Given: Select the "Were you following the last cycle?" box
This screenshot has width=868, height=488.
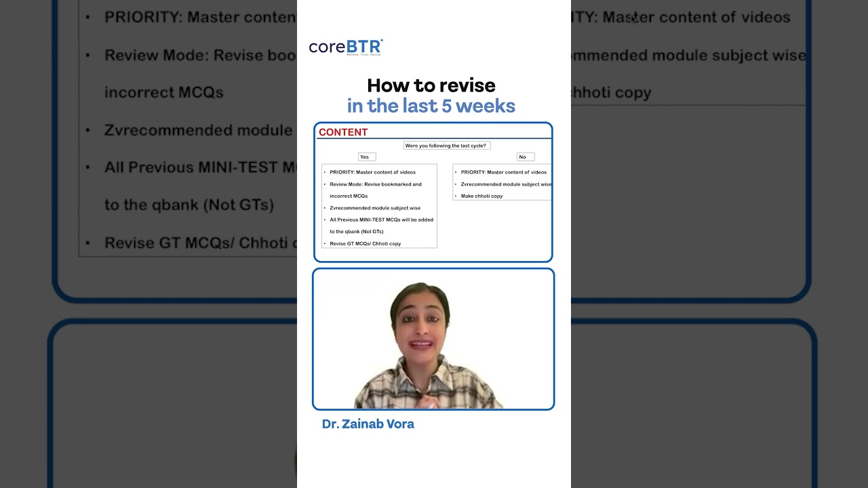Looking at the screenshot, I should (447, 146).
